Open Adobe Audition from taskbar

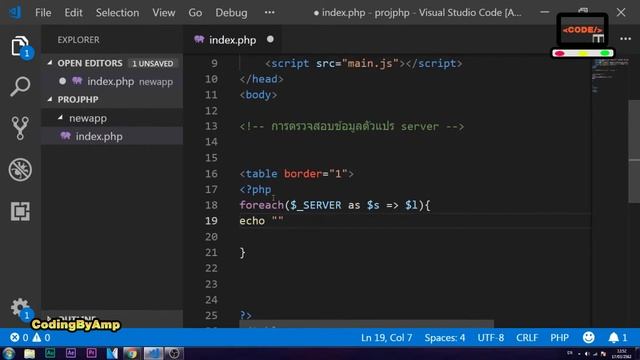pyautogui.click(x=50, y=353)
